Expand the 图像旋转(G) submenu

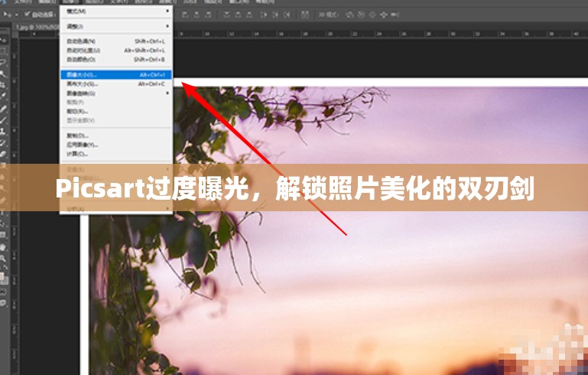coord(116,93)
